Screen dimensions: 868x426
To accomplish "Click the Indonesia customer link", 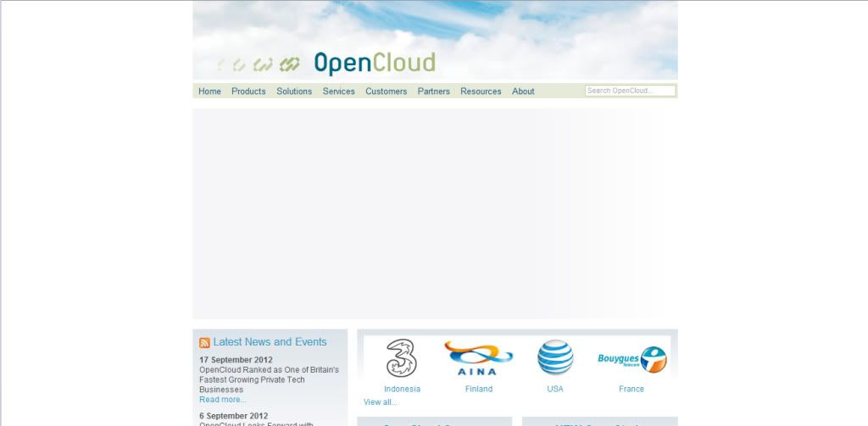I will (x=402, y=389).
